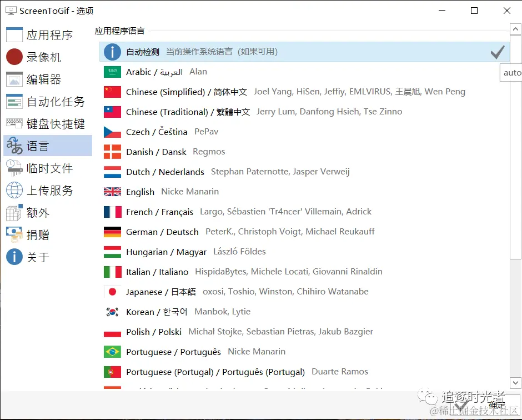The width and height of the screenshot is (522, 420).
Task: Select Portuguese / Português (Brazil) language
Action: click(304, 351)
